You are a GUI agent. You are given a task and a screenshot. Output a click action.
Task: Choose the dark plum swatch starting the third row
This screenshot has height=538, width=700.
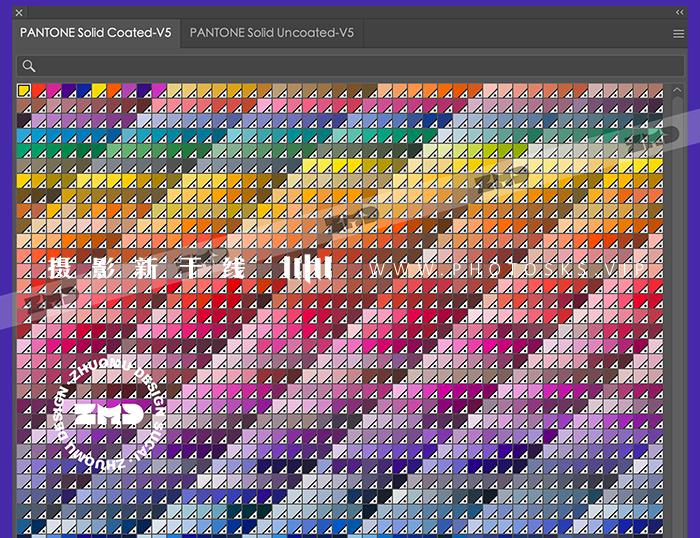coord(24,121)
